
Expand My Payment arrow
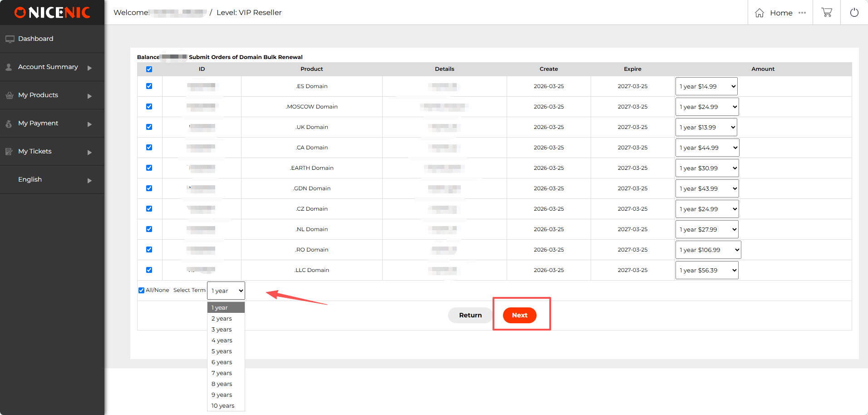(x=89, y=124)
